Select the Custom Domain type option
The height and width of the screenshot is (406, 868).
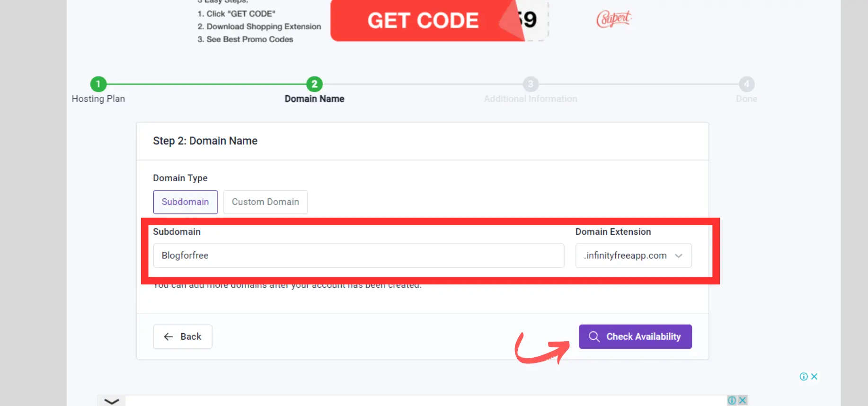tap(265, 202)
